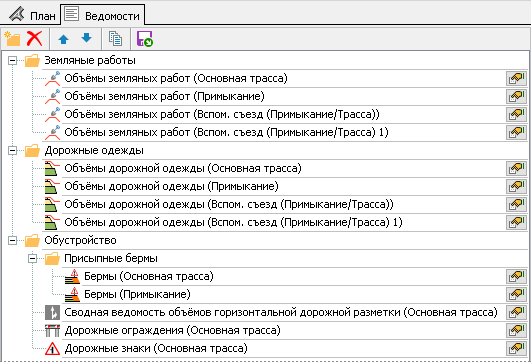Select Бермы (Примыкание) item
Viewport: 531px width, 362px height.
[137, 294]
